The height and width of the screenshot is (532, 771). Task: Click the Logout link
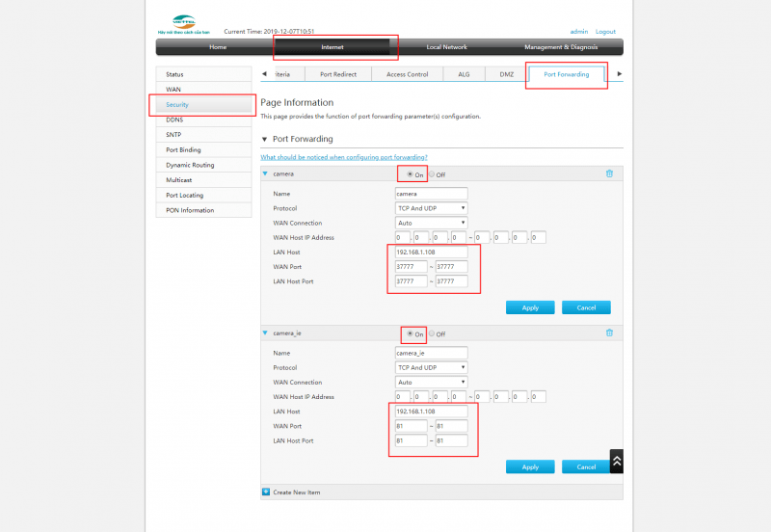click(x=605, y=32)
